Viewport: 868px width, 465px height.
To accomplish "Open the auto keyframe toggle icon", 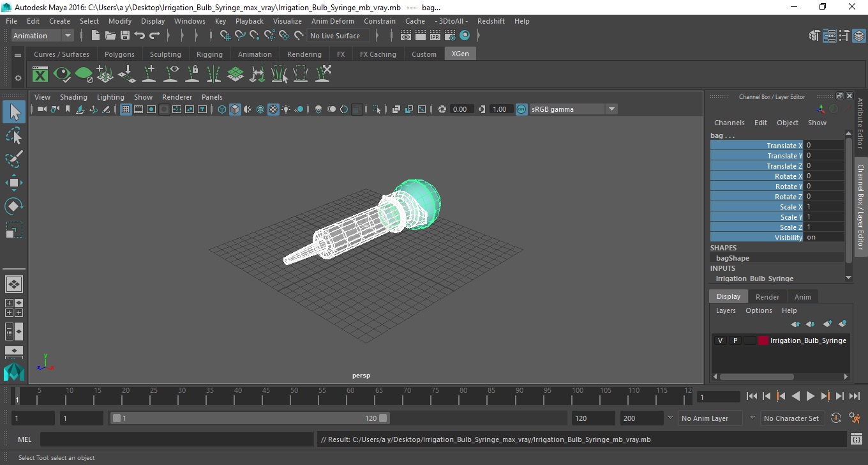I will tap(836, 418).
